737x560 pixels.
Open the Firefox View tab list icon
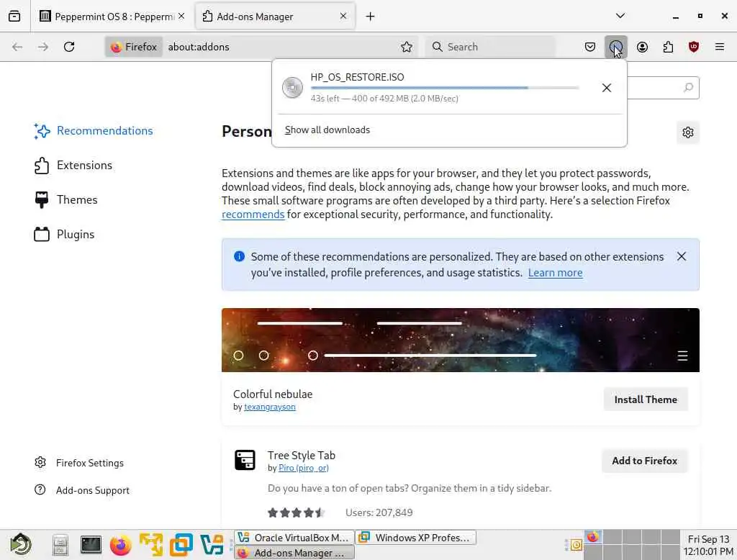[14, 16]
